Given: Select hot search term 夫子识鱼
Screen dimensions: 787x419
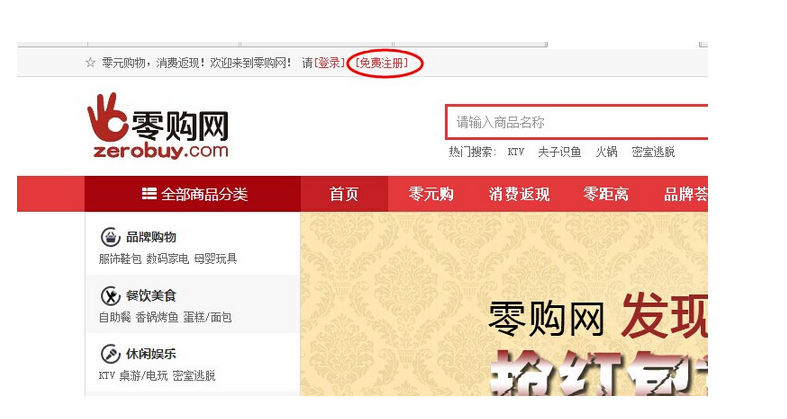Looking at the screenshot, I should pos(559,152).
